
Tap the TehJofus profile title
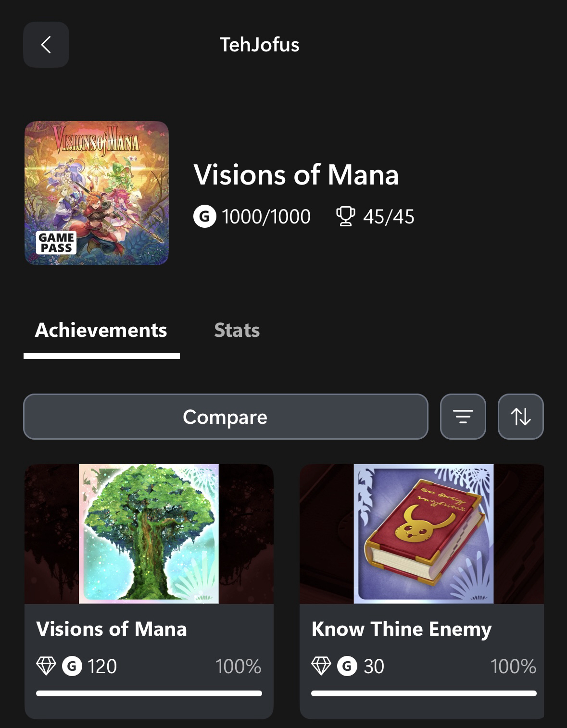point(259,45)
